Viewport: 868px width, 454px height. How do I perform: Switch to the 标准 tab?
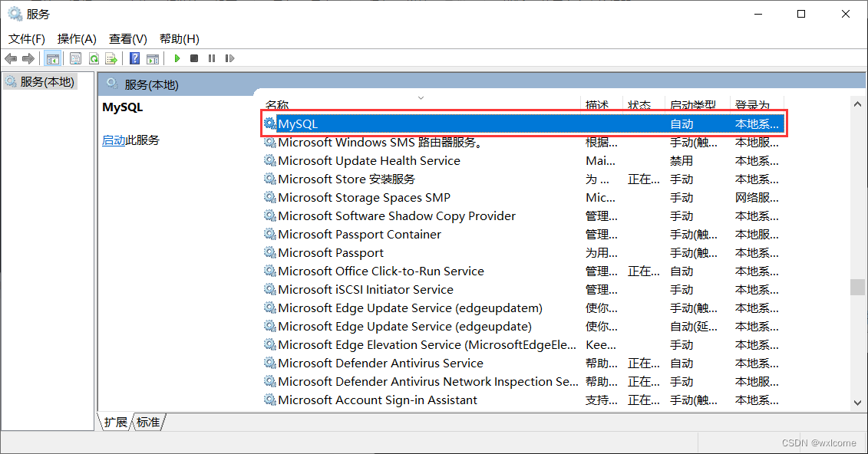pos(148,423)
